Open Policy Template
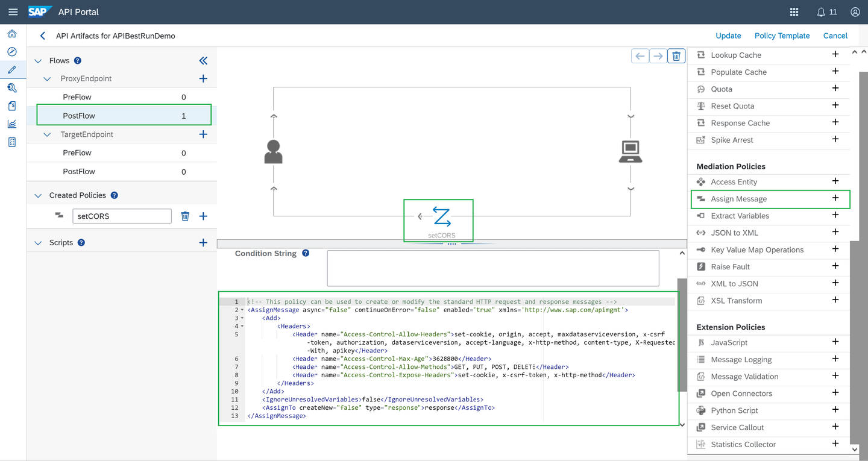Viewport: 868px width, 461px height. 782,36
